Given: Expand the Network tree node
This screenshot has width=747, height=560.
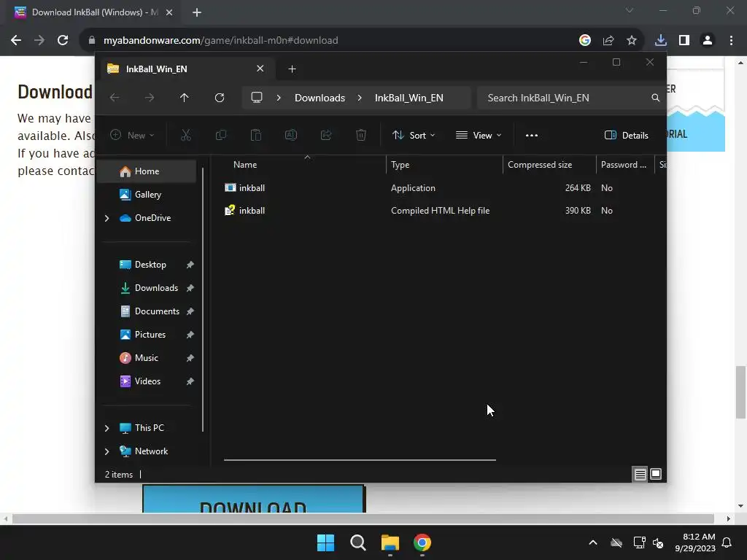Looking at the screenshot, I should (x=107, y=451).
